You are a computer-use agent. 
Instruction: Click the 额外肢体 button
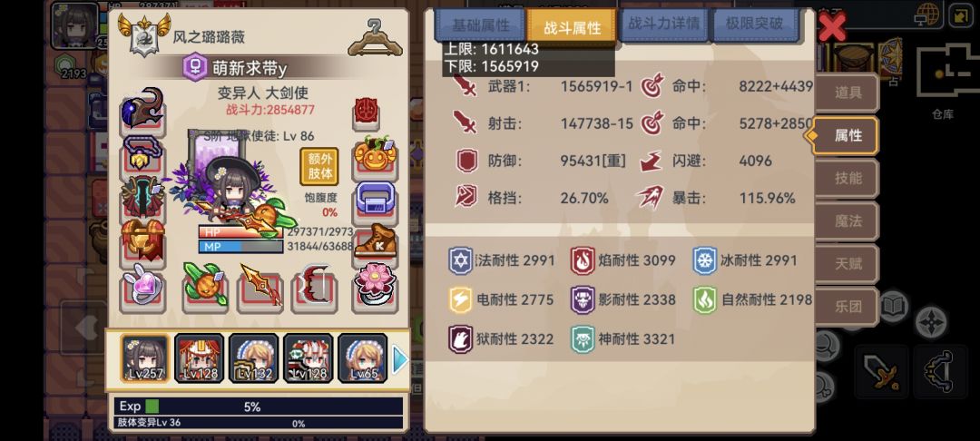[319, 166]
